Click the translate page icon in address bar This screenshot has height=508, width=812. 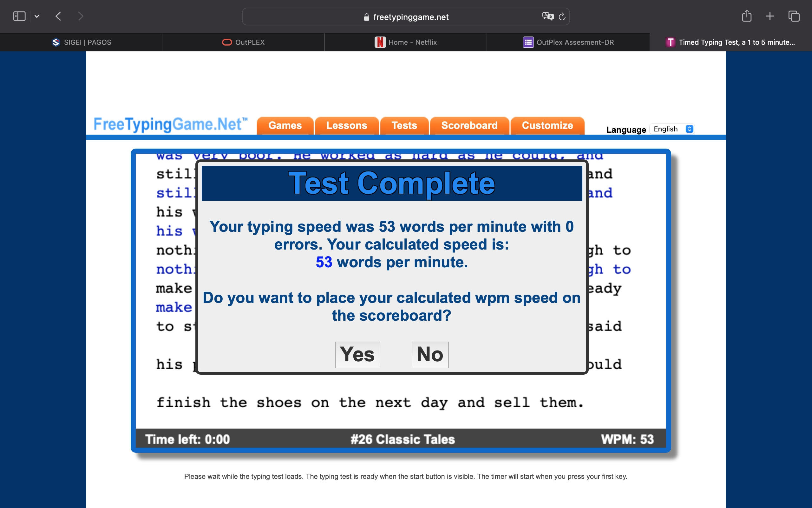(x=547, y=16)
